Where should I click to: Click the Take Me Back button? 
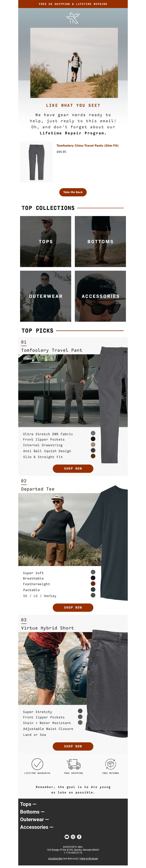tap(73, 192)
